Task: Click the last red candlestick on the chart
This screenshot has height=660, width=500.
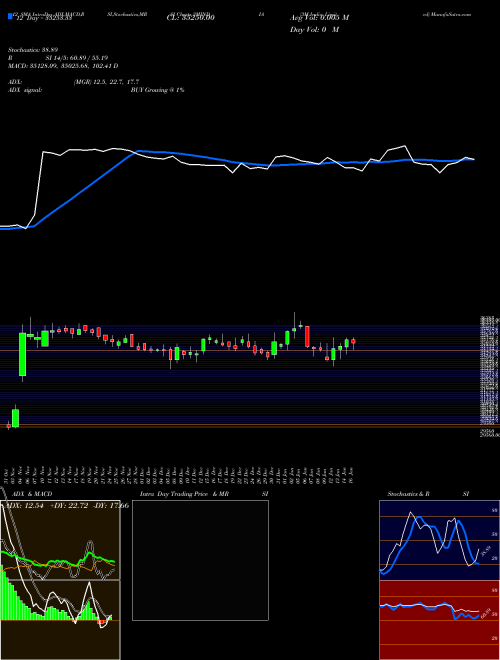Action: pos(354,341)
